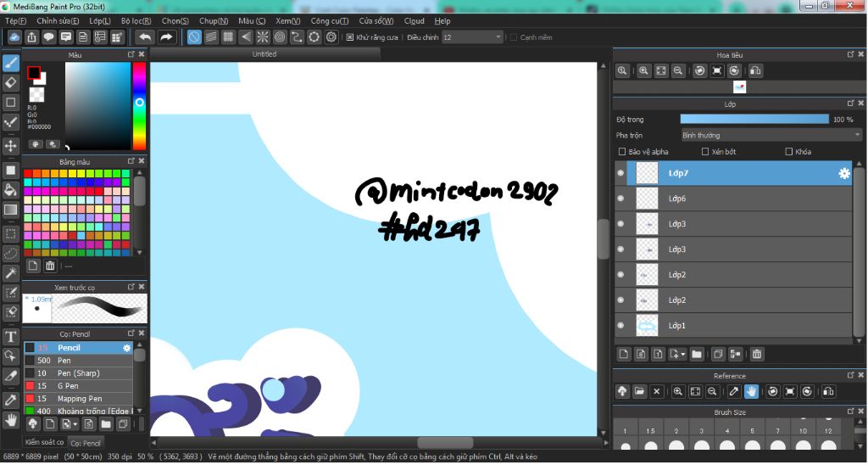Delete palette color with the trash icon
Screen dimensions: 868x465
click(50, 266)
